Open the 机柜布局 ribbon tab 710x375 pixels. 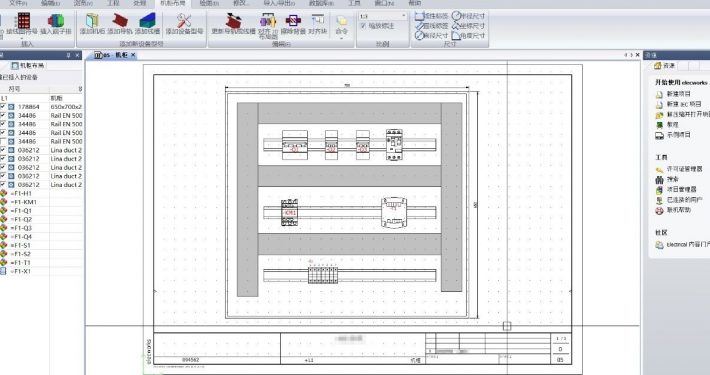[173, 3]
